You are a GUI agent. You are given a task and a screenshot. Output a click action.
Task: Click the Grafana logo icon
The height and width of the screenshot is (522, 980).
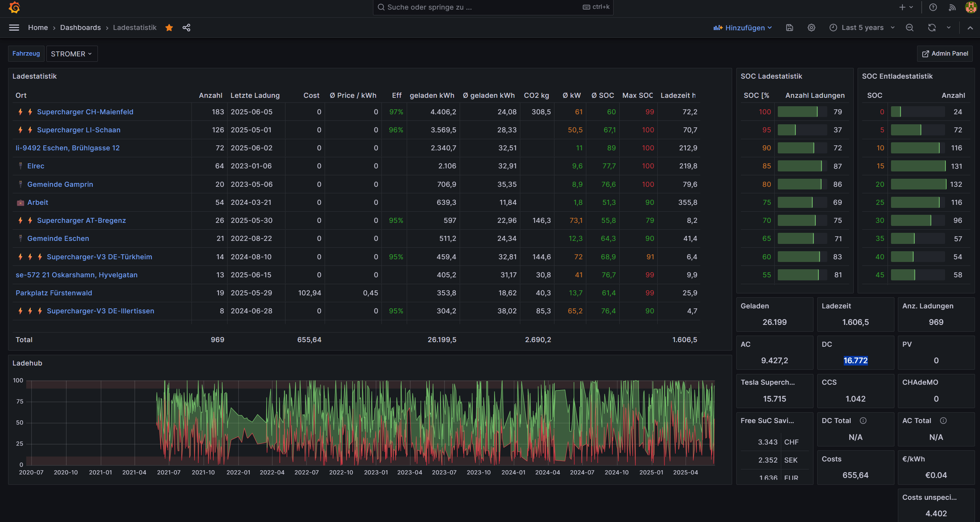(14, 7)
